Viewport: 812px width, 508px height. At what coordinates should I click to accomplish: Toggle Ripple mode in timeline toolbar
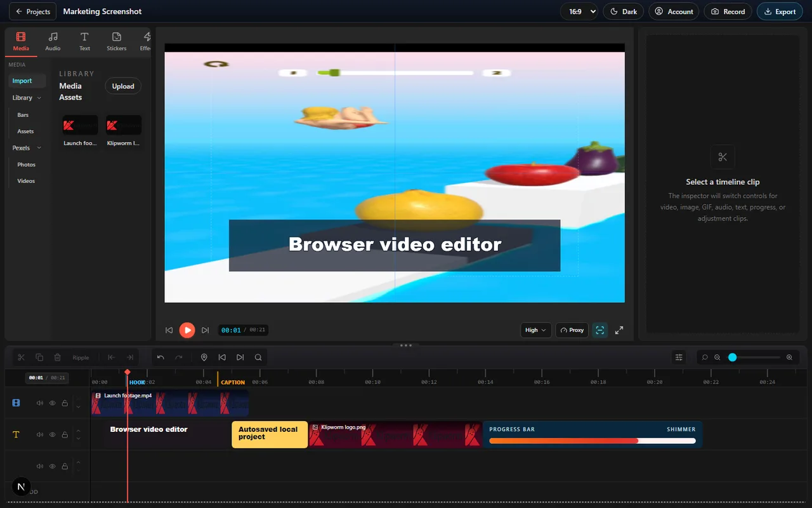pos(81,358)
